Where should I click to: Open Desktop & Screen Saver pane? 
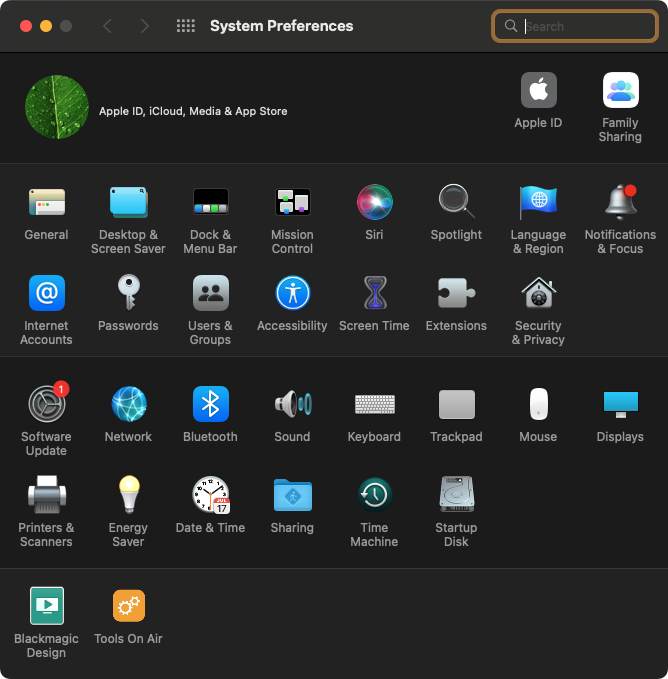(x=128, y=202)
